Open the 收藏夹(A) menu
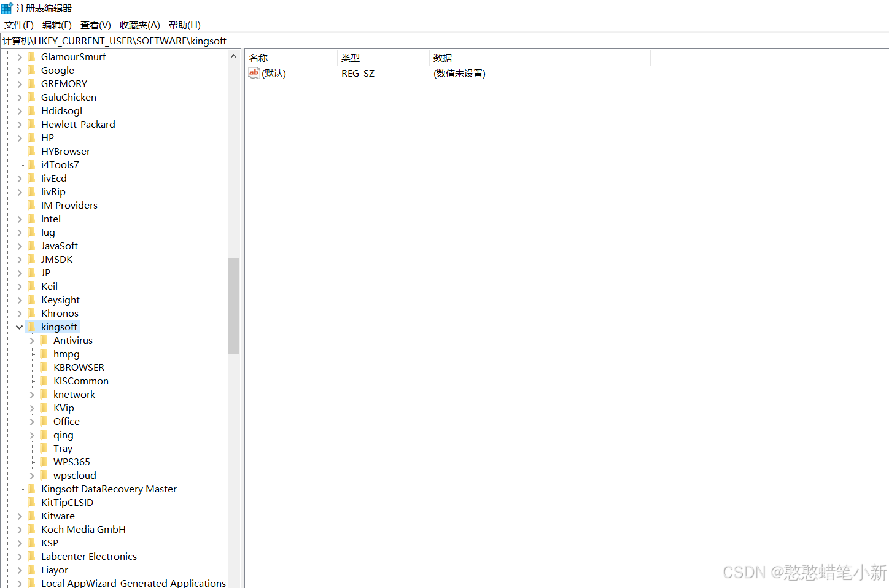This screenshot has width=889, height=588. tap(140, 25)
